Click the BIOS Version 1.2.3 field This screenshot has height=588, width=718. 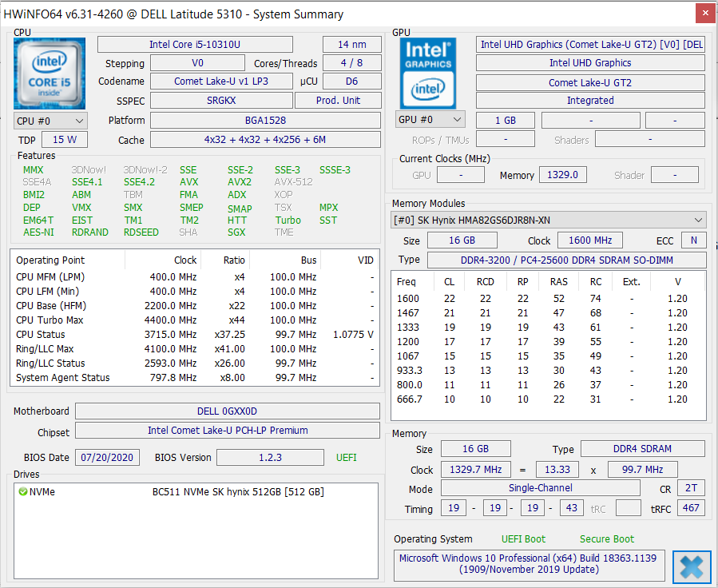pyautogui.click(x=270, y=458)
